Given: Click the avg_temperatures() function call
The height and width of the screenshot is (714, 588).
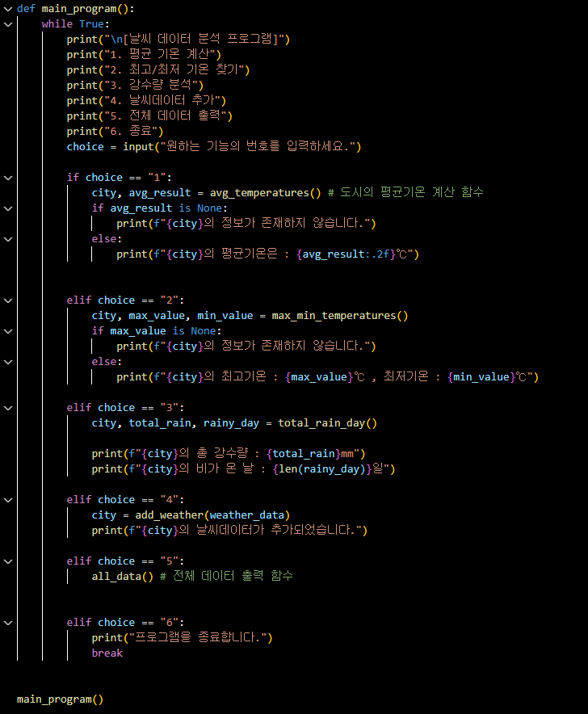Looking at the screenshot, I should [x=265, y=193].
